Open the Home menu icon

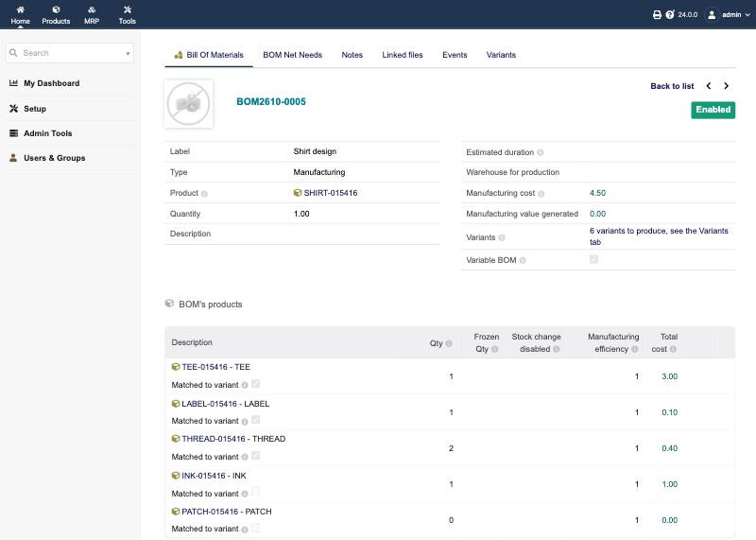coord(20,9)
